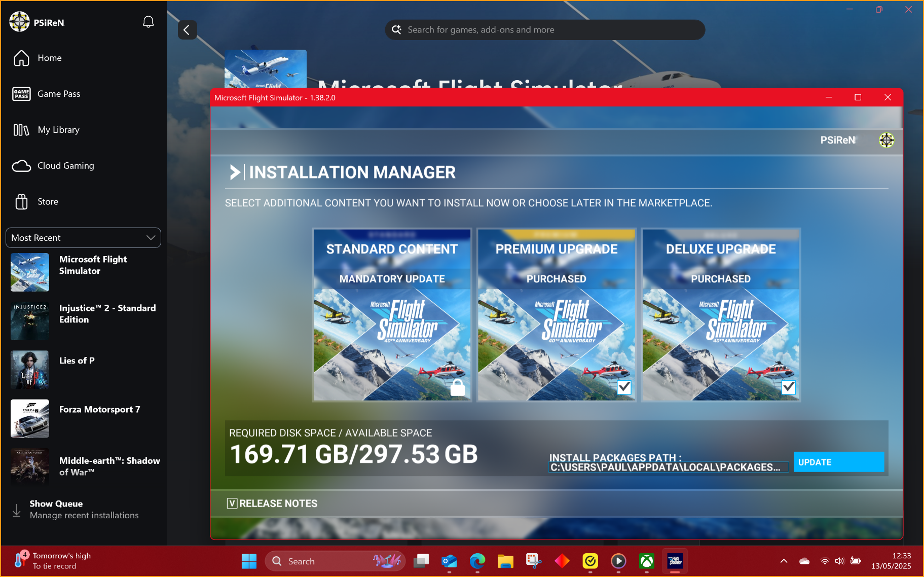924x577 pixels.
Task: Toggle the Deluxe Upgrade checkbox
Action: tap(788, 387)
